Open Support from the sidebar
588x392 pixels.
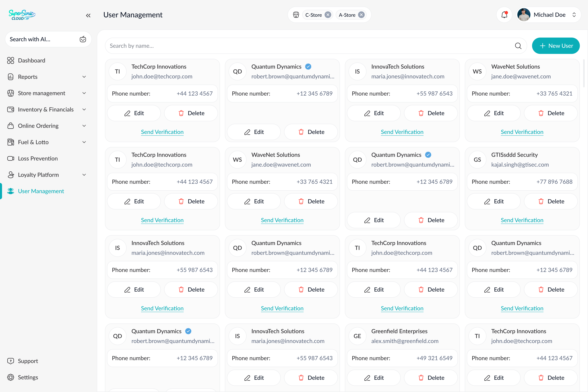click(28, 361)
